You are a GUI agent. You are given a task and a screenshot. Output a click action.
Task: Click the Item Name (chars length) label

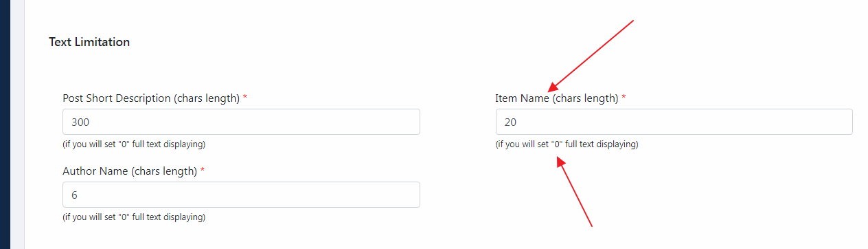(x=557, y=98)
